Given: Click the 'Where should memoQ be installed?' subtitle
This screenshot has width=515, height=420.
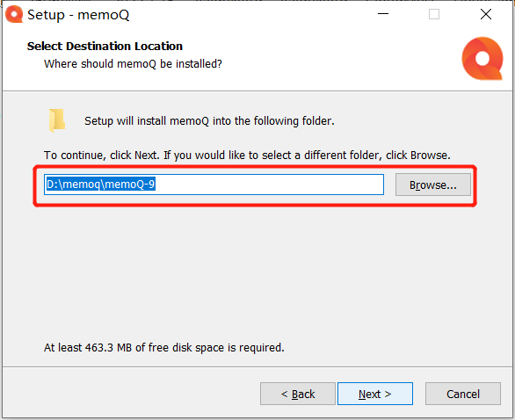Looking at the screenshot, I should point(133,64).
